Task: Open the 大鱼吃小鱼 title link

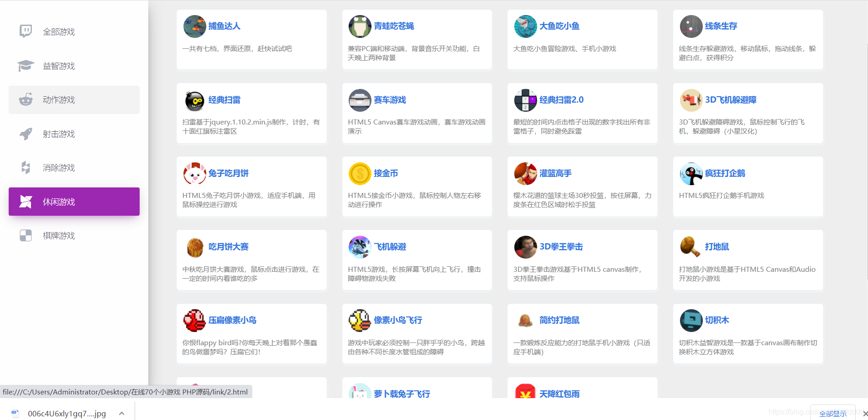Action: [559, 26]
